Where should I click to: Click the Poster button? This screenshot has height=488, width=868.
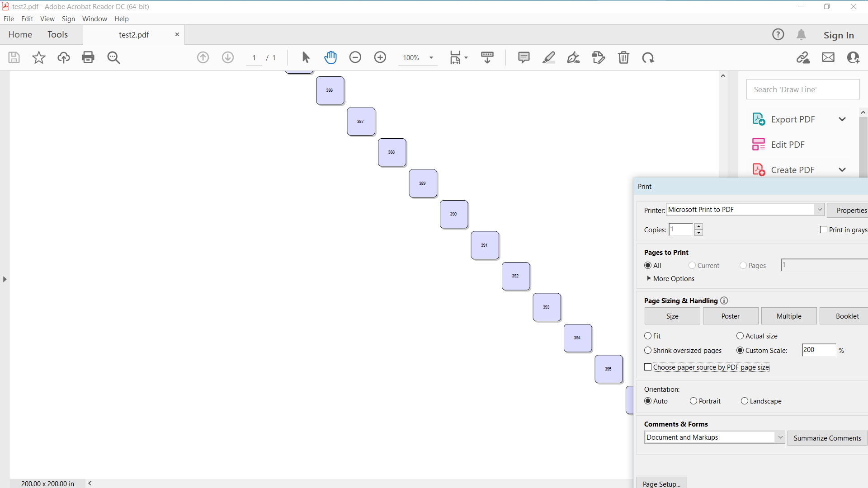pos(731,316)
